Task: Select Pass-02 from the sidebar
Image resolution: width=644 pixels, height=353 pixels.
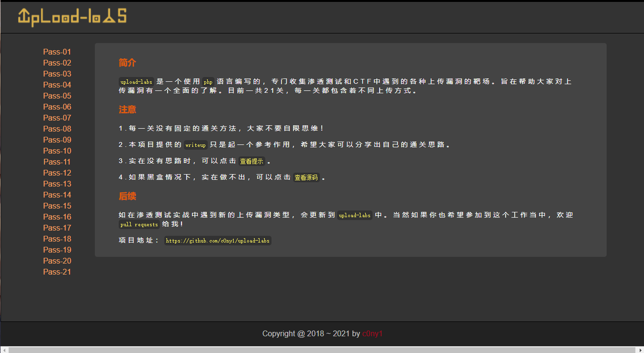Action: click(56, 63)
